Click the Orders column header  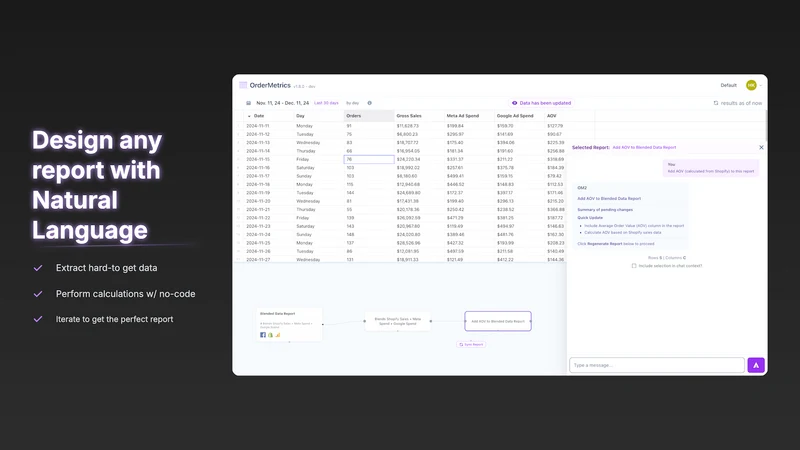(x=369, y=116)
